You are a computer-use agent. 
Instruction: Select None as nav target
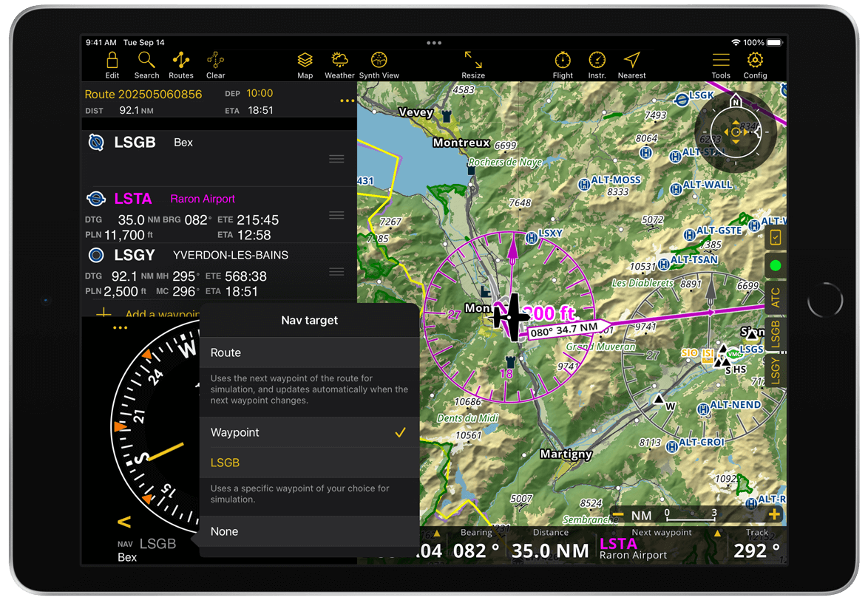[310, 531]
